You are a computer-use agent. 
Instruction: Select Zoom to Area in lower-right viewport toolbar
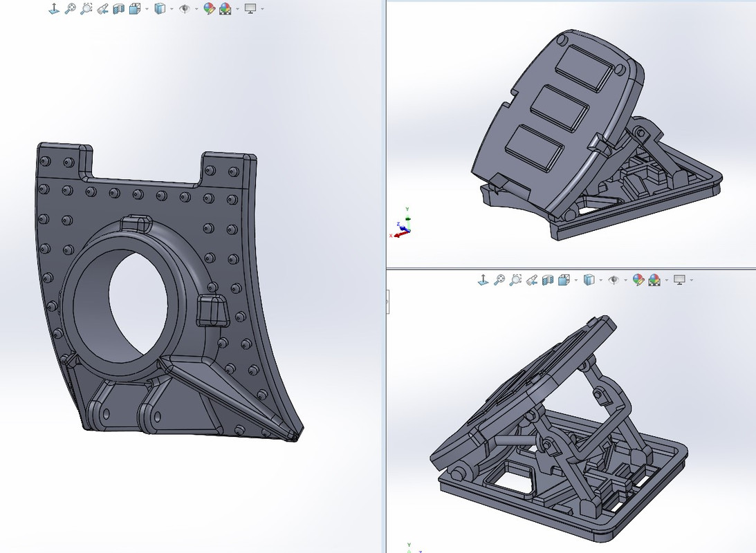click(x=515, y=280)
